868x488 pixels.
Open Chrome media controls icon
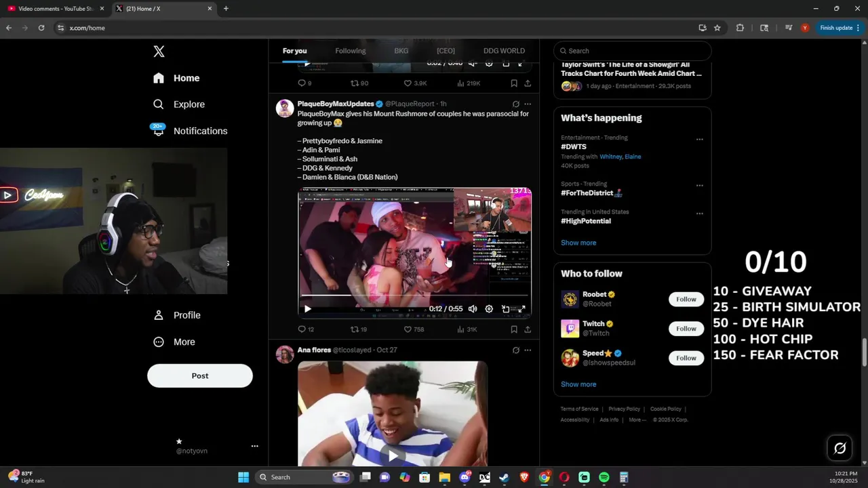tap(789, 28)
